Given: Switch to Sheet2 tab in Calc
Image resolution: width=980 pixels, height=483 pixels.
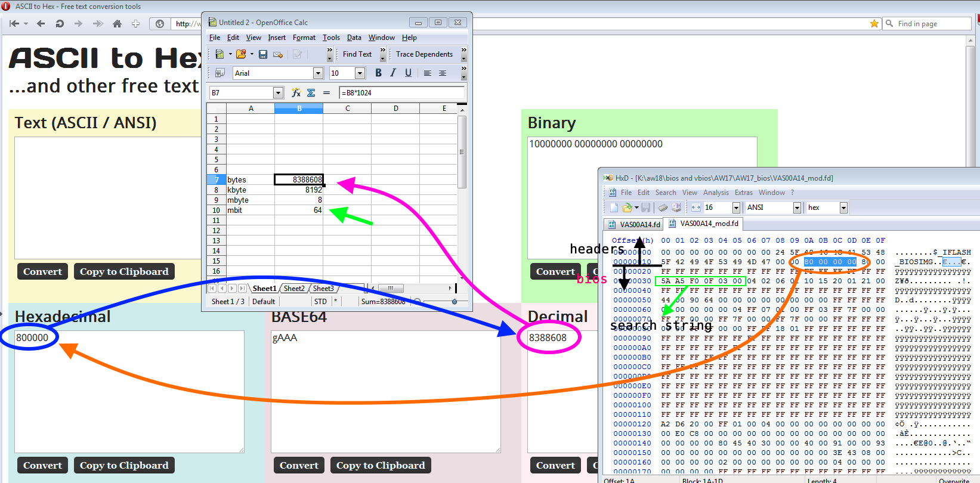Looking at the screenshot, I should 294,289.
